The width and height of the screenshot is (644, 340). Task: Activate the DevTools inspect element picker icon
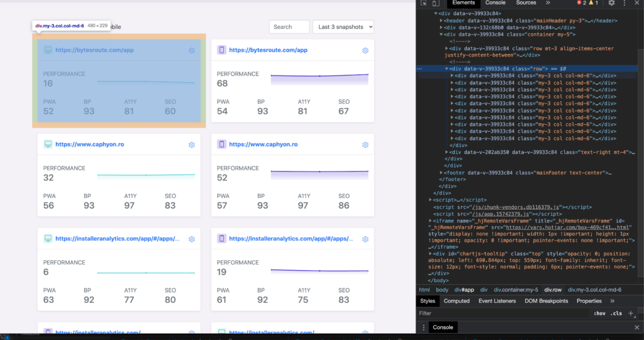(x=424, y=3)
